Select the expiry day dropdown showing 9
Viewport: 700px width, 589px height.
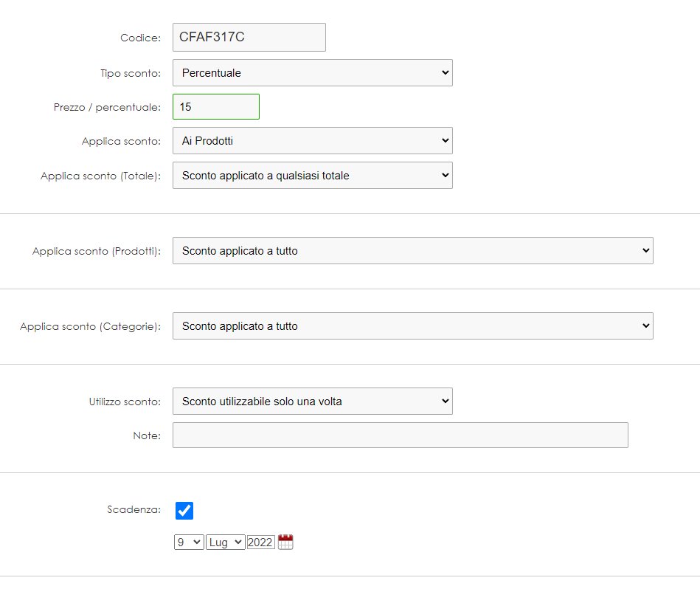tap(189, 542)
